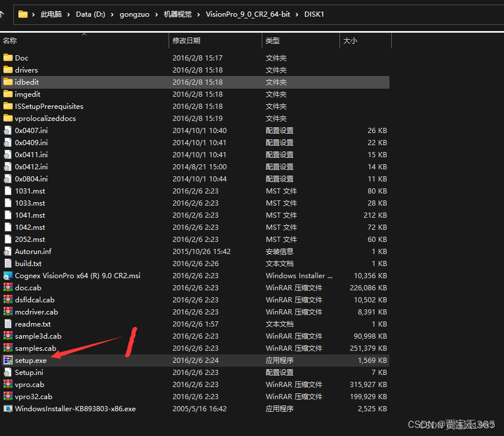Expand the chevron after VisionPro_9_0_CR2_64-bit

pyautogui.click(x=297, y=14)
